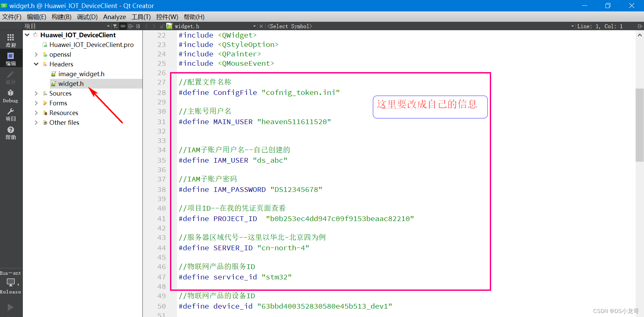Click the widget.h file type icon in editor toolbar
Screen dimensions: 644x317
169,26
